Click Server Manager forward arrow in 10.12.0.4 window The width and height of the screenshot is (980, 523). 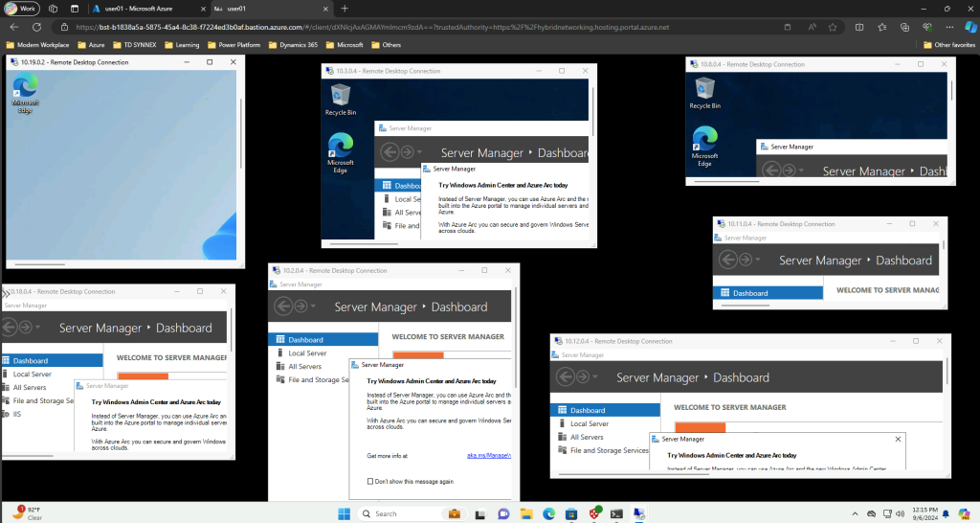pyautogui.click(x=583, y=377)
